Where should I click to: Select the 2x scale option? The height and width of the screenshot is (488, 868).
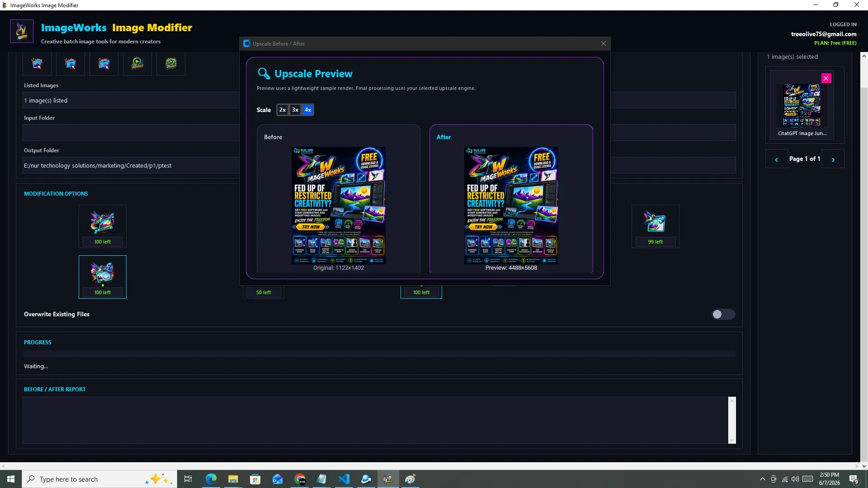pyautogui.click(x=283, y=110)
